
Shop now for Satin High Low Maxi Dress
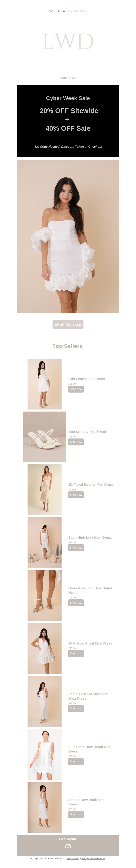tap(76, 548)
